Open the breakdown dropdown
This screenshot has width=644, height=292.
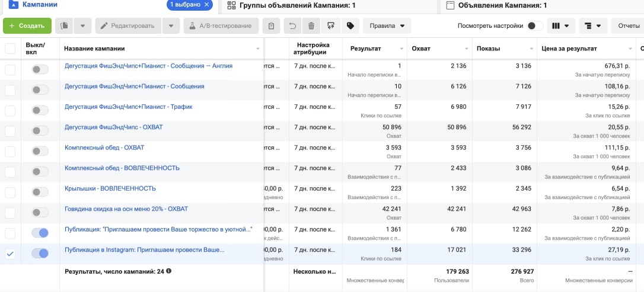[592, 26]
